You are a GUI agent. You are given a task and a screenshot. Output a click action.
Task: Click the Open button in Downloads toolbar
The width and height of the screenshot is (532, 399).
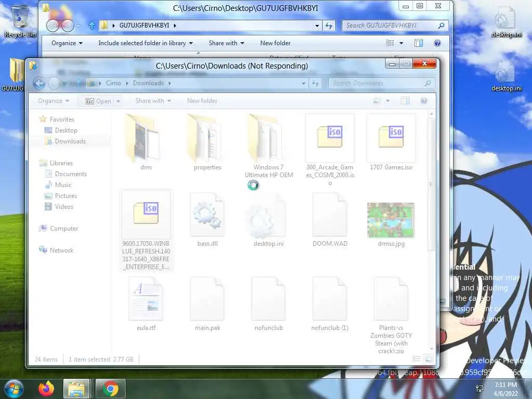click(x=98, y=101)
